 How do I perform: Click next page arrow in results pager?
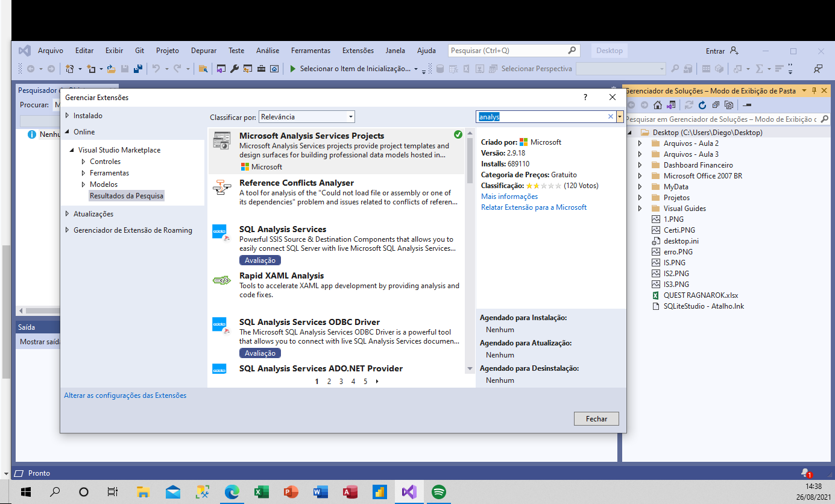click(377, 382)
